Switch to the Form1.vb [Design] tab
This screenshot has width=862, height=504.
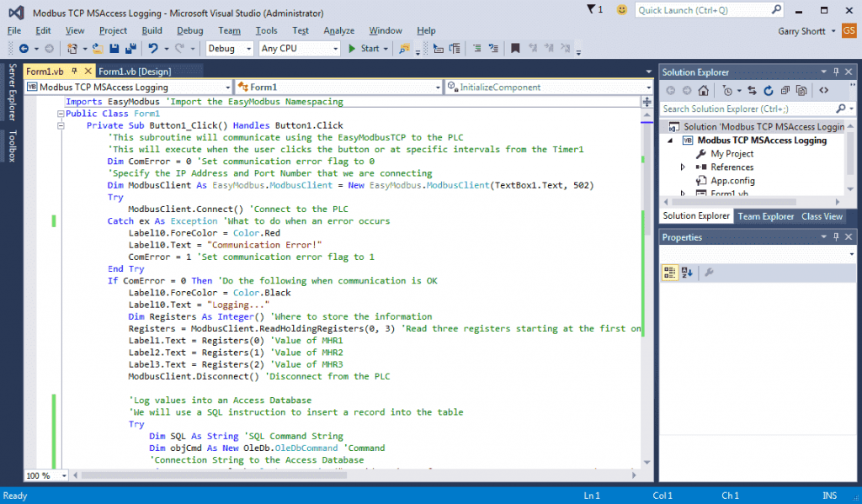[135, 72]
